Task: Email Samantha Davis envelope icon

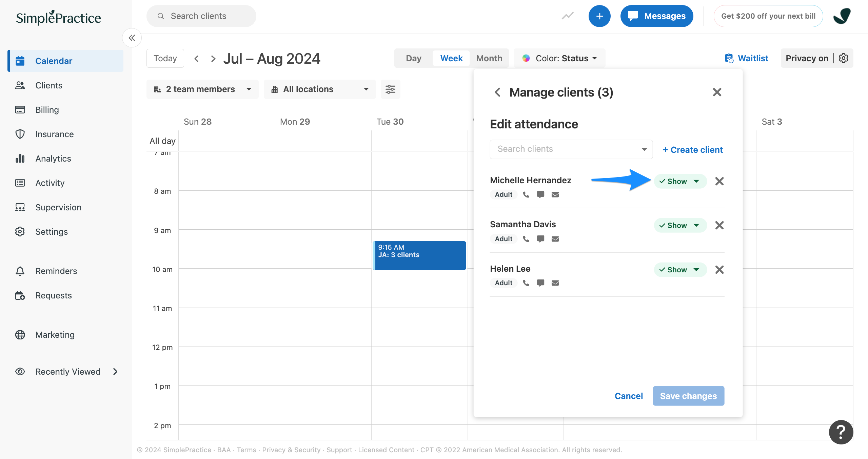Action: 555,239
